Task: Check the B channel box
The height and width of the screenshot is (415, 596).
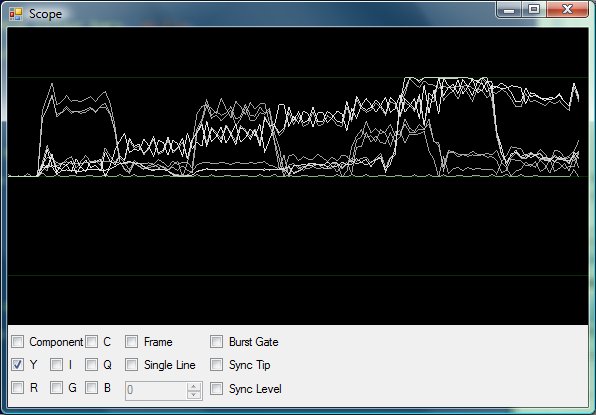Action: 91,388
